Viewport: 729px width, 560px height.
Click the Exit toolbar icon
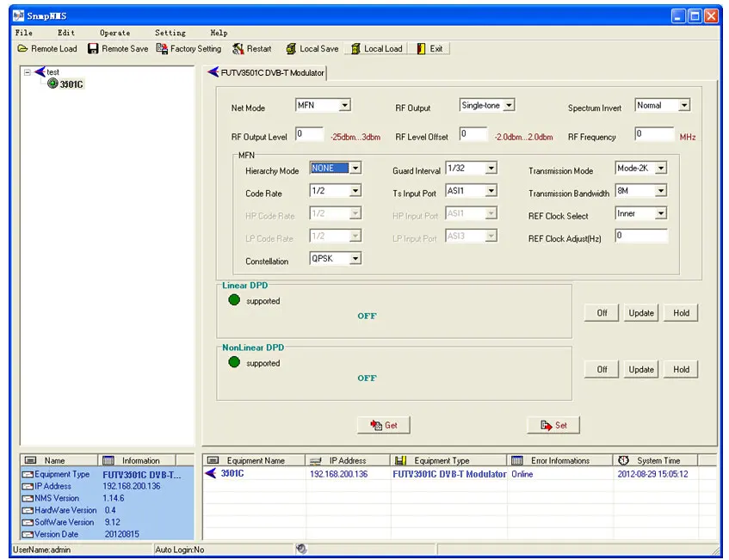click(x=422, y=49)
